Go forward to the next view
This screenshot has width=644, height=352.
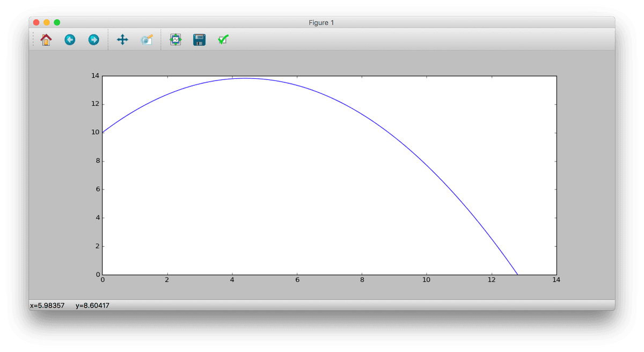click(93, 40)
